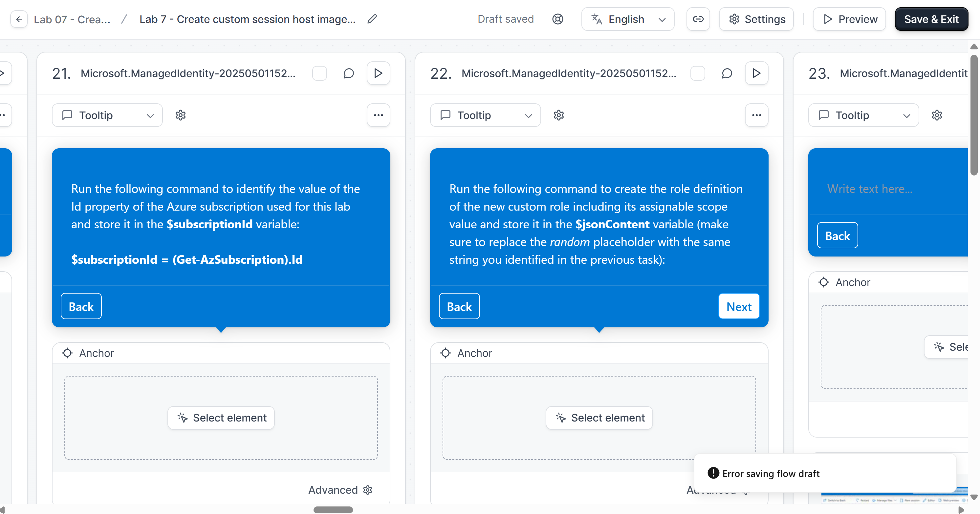Click the scroll up arrow
Screen dimensions: 980x514
click(x=974, y=46)
